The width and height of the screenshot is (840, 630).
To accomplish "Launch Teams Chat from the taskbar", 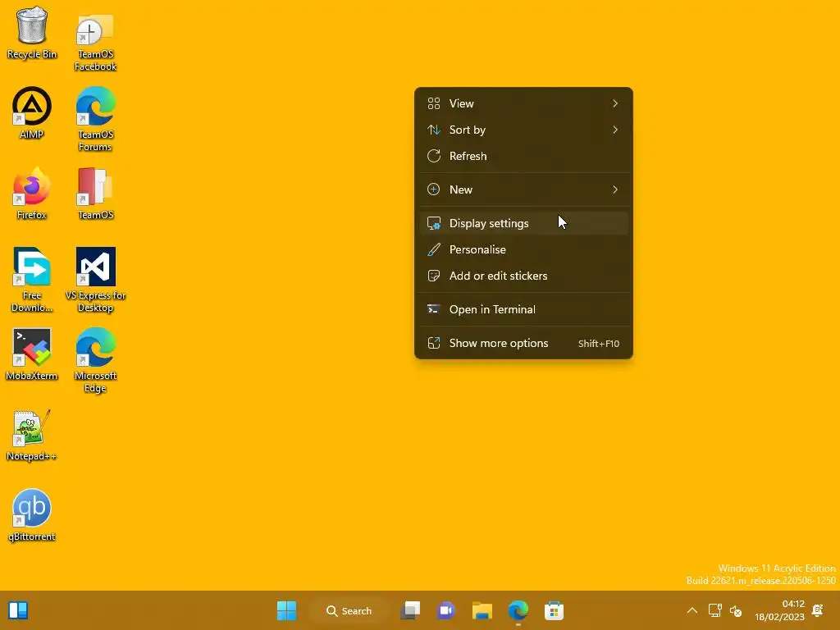I will click(x=446, y=610).
